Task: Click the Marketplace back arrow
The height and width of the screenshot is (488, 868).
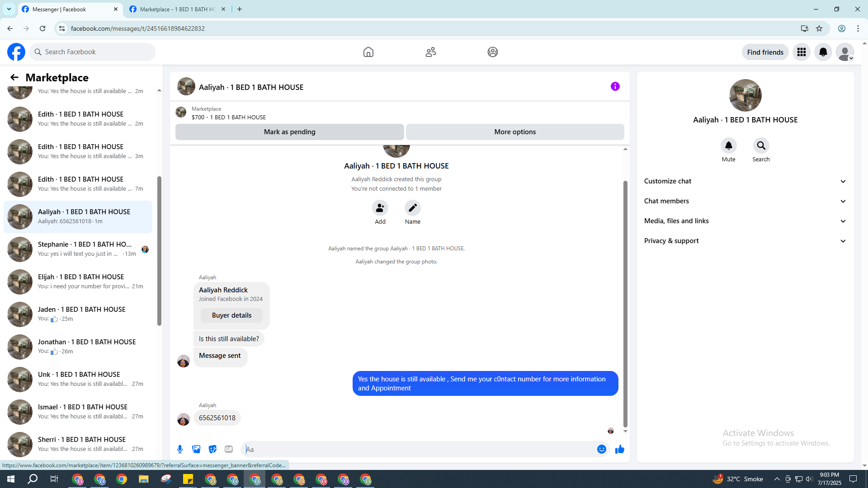Action: pyautogui.click(x=14, y=77)
